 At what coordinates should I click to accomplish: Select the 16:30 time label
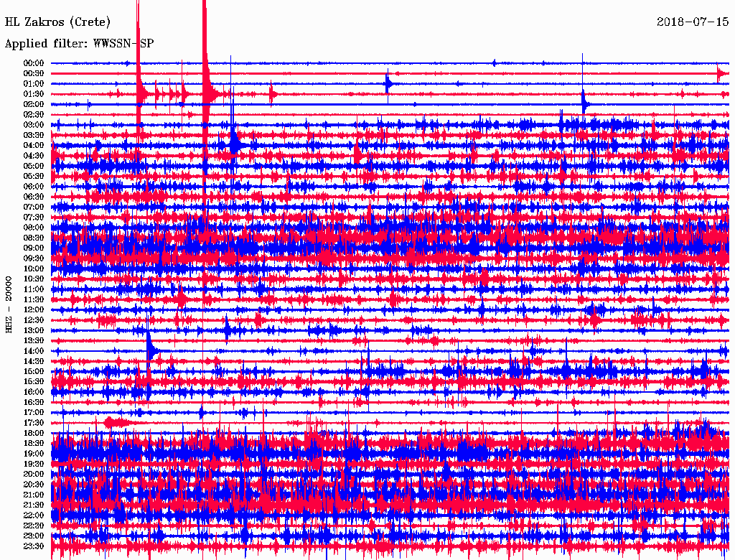[34, 403]
